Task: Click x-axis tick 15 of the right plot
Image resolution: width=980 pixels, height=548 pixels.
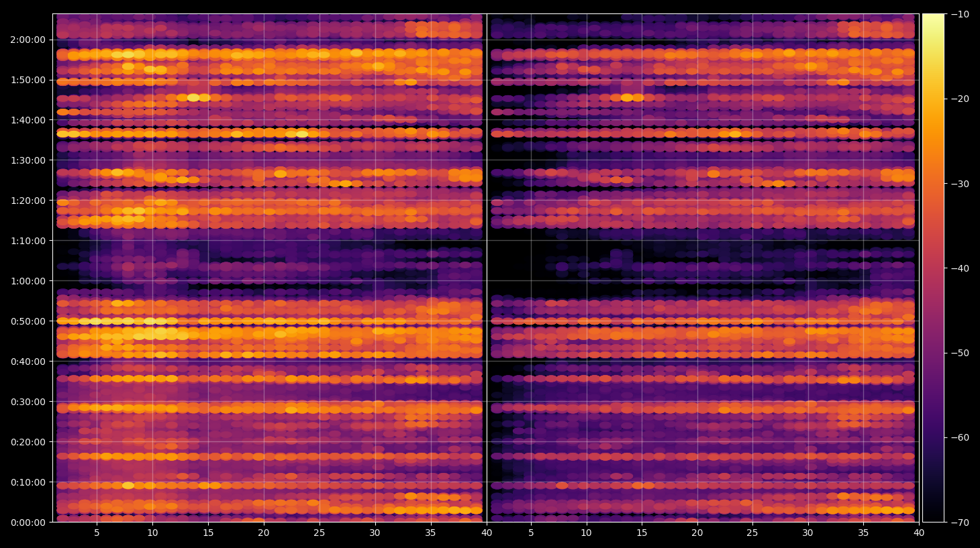Action: point(642,533)
